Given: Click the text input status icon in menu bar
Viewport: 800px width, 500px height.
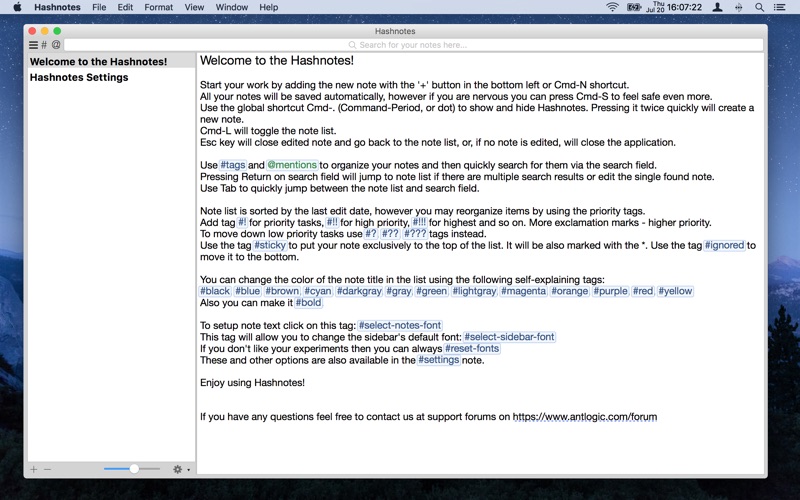Looking at the screenshot, I should pyautogui.click(x=738, y=7).
